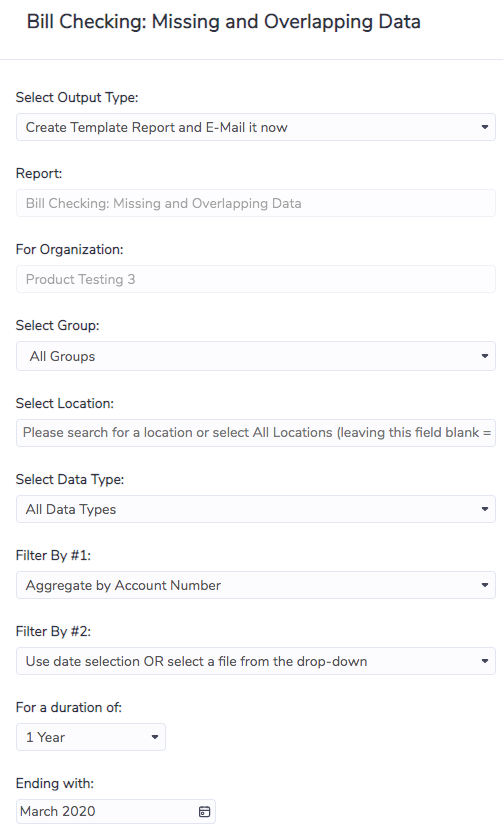Open the Select Data Type dropdown

(x=256, y=509)
